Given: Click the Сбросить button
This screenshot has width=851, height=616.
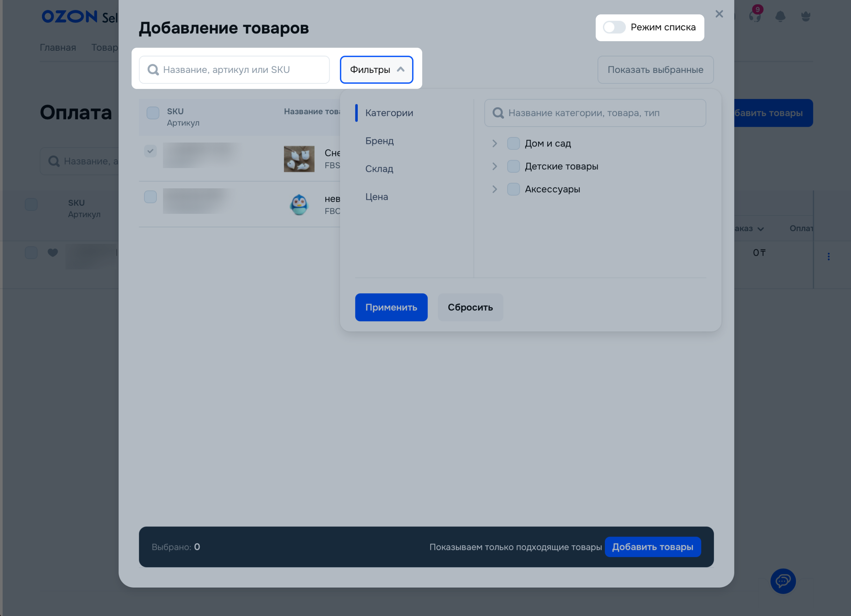Looking at the screenshot, I should click(x=470, y=307).
